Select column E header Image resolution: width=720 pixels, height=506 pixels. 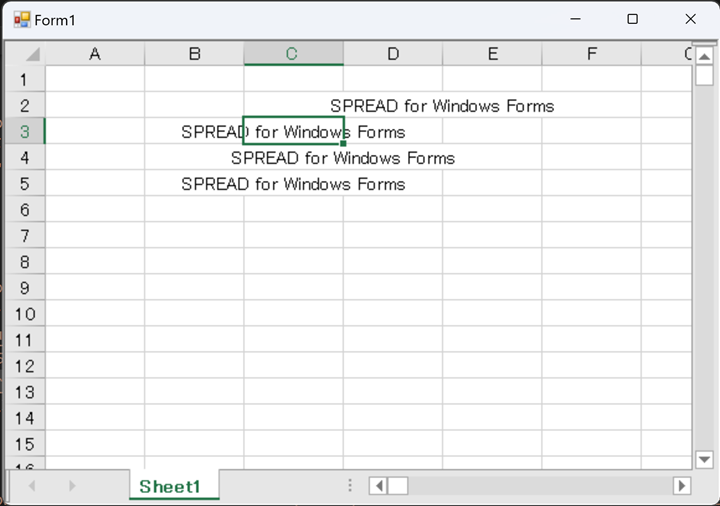point(492,54)
